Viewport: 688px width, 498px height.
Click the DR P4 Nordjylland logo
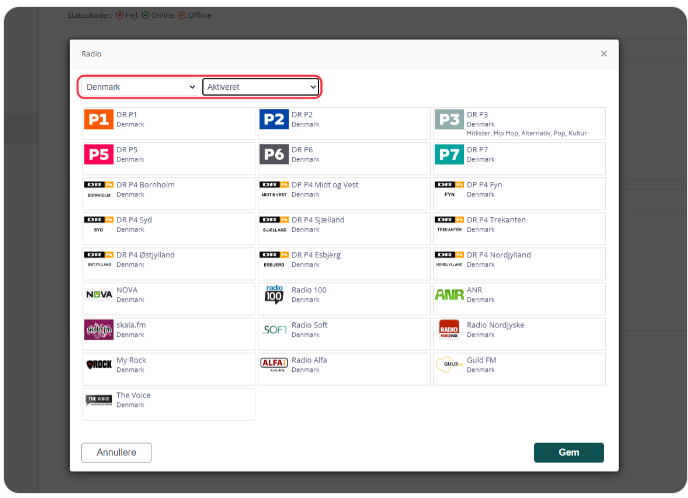[x=449, y=259]
